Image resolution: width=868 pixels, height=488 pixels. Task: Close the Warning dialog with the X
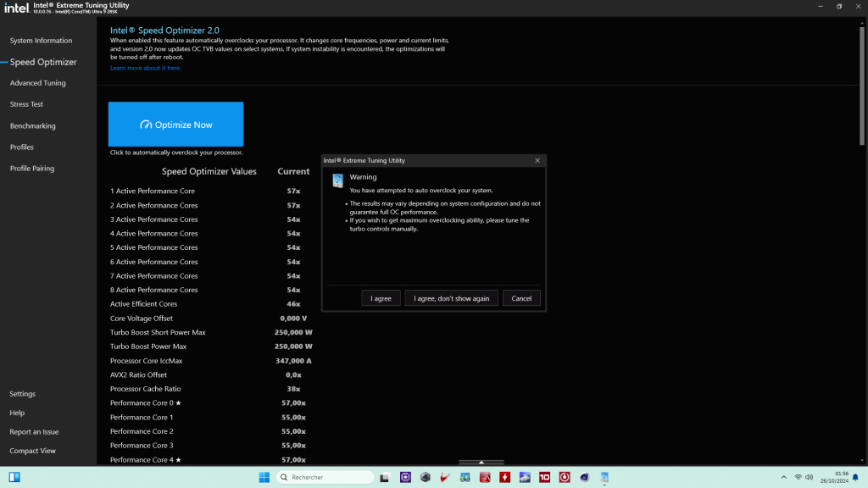[537, 160]
